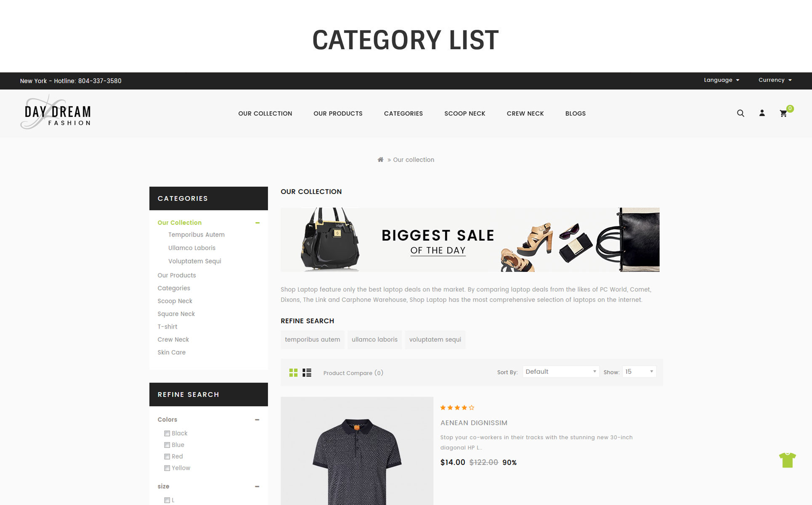Click the Day Dream Fashion logo
812x505 pixels.
point(56,112)
